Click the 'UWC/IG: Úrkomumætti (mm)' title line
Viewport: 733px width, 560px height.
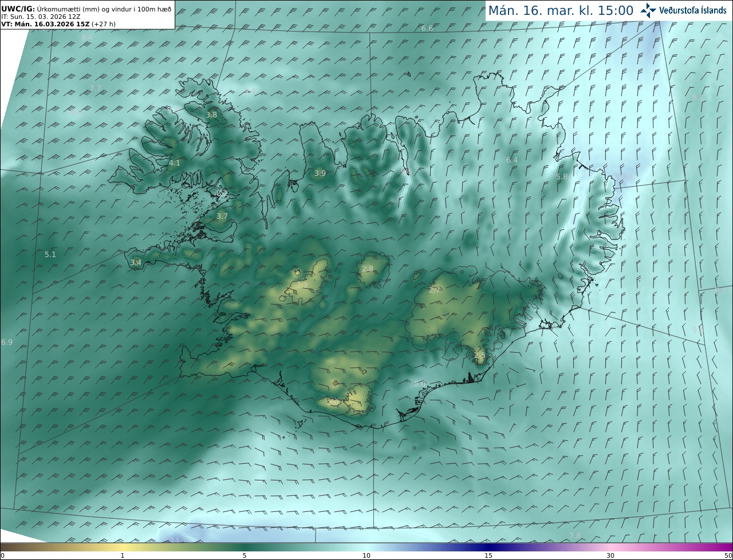coord(86,9)
